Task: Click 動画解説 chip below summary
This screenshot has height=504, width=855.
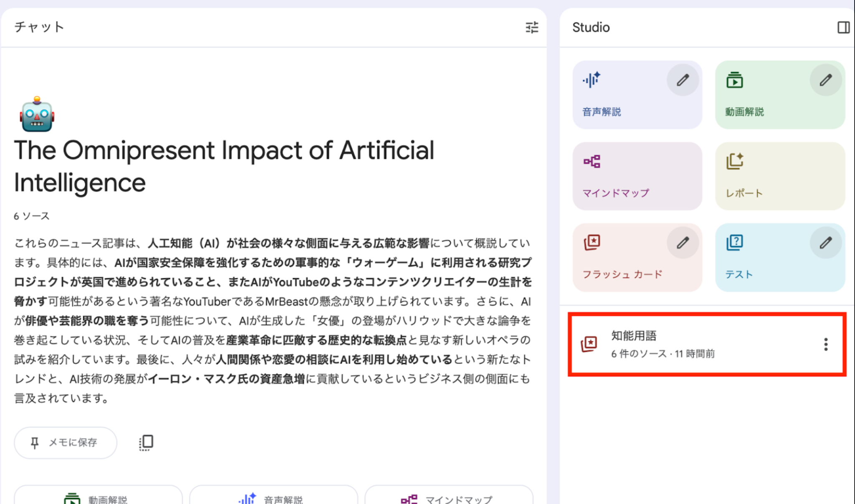Action: coord(99,497)
